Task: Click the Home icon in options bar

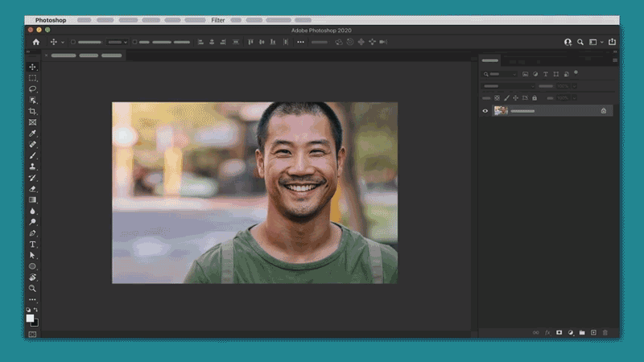Action: (x=35, y=42)
